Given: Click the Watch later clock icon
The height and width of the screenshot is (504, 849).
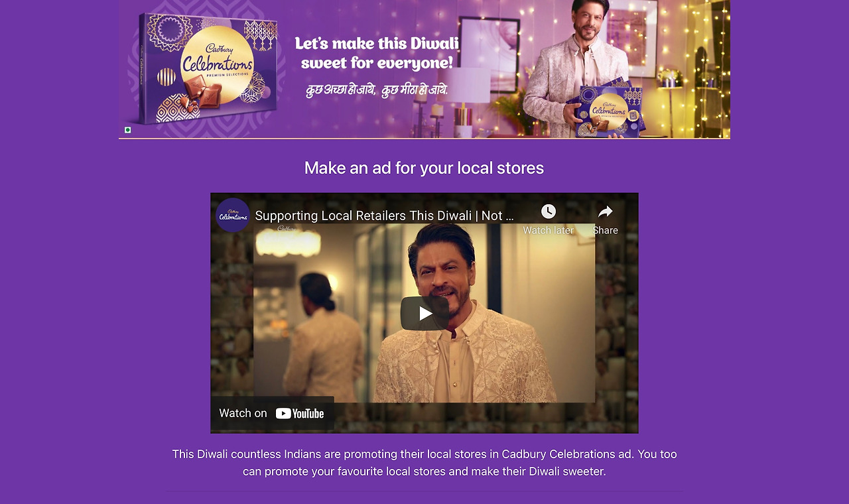Looking at the screenshot, I should click(548, 212).
